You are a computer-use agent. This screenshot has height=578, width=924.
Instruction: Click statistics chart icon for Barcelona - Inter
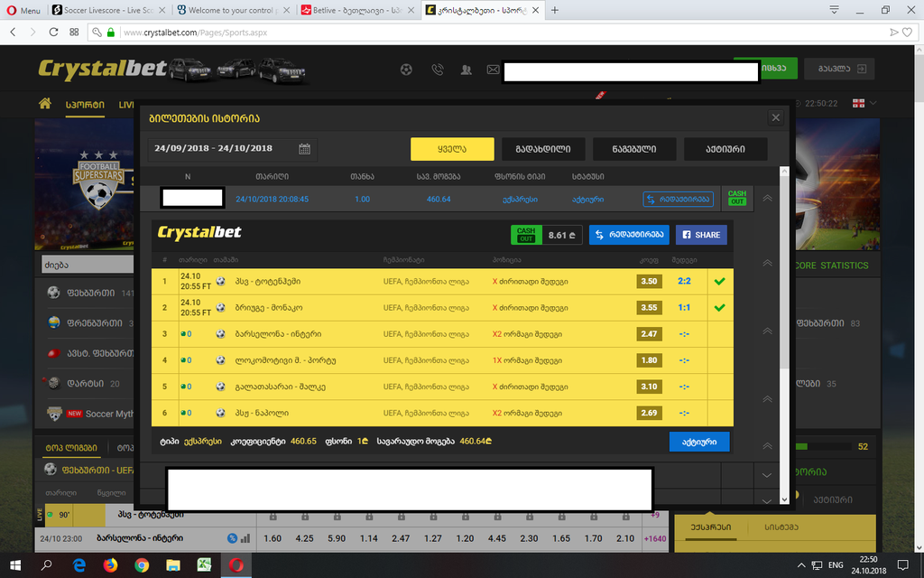245,538
